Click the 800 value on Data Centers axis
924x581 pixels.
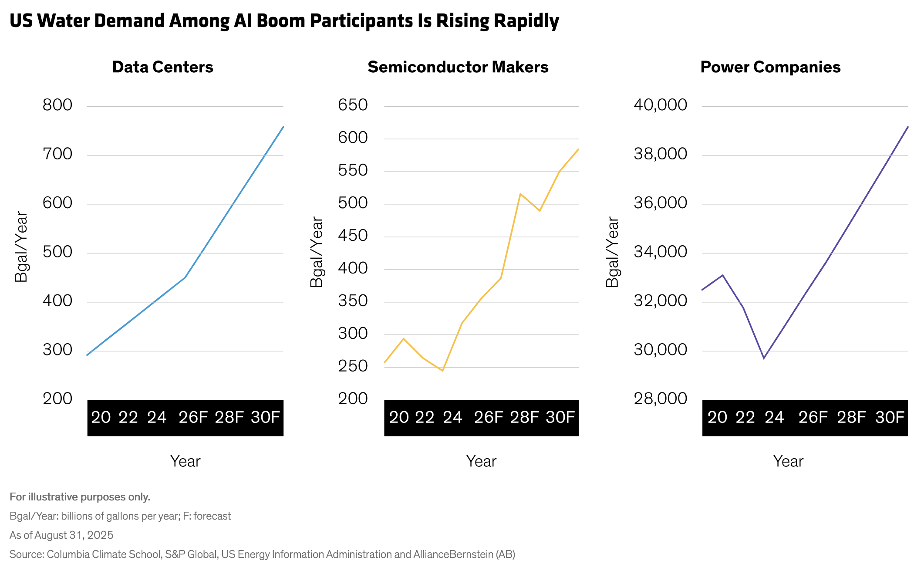(x=57, y=105)
